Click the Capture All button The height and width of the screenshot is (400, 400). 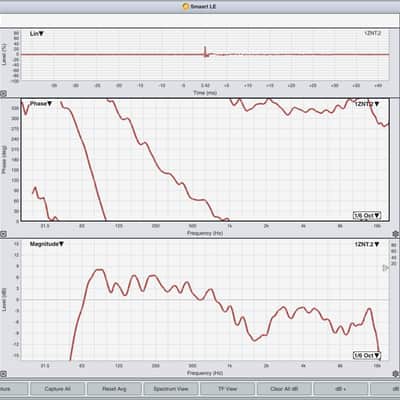point(58,389)
